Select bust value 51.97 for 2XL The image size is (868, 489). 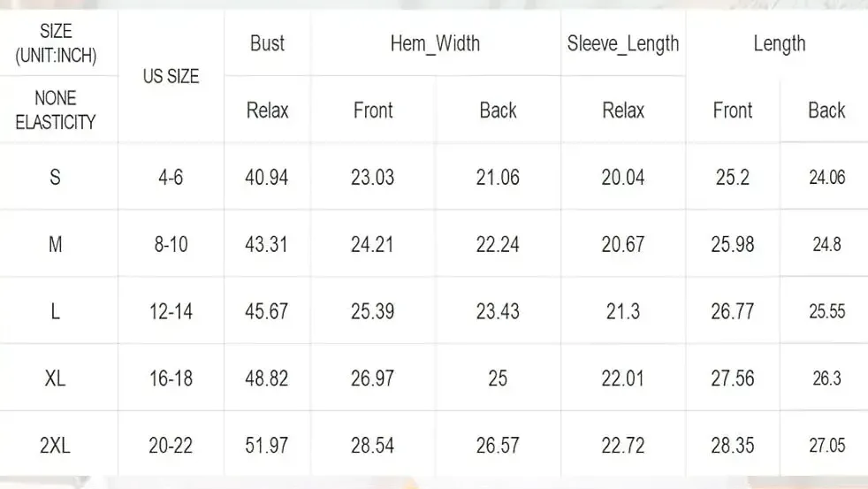267,446
